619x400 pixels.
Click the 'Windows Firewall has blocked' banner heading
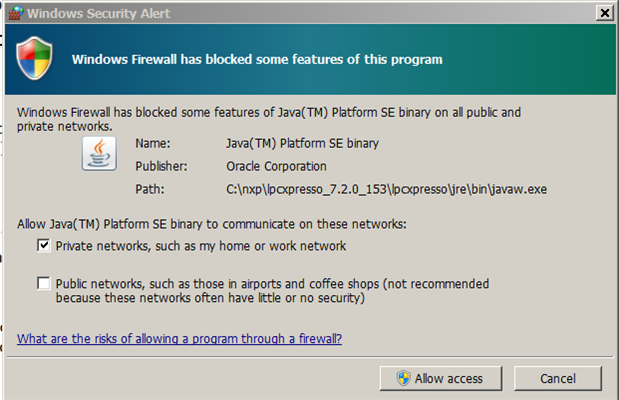coord(257,59)
